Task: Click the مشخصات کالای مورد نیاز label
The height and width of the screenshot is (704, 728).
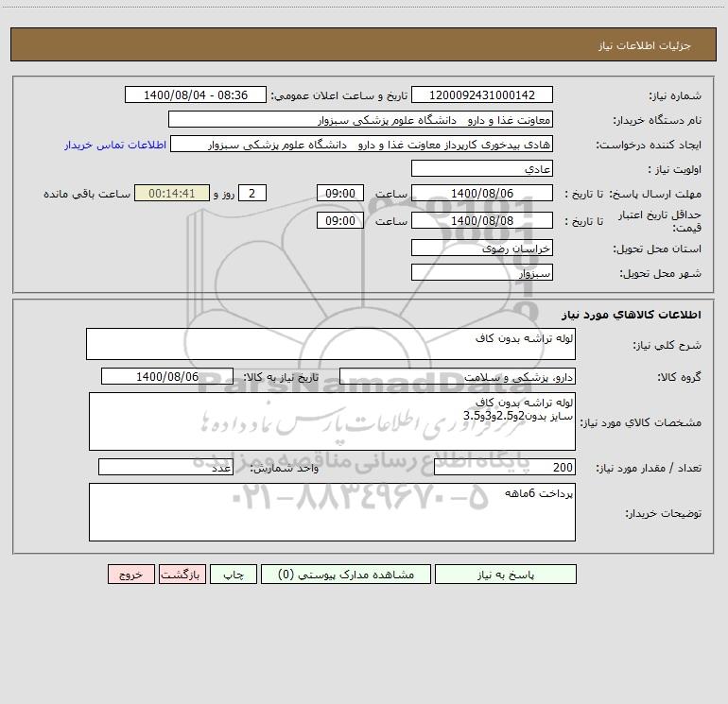Action: coord(641,422)
